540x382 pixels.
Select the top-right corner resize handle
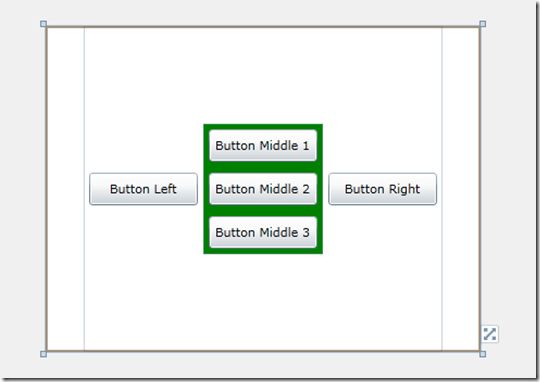(x=483, y=24)
